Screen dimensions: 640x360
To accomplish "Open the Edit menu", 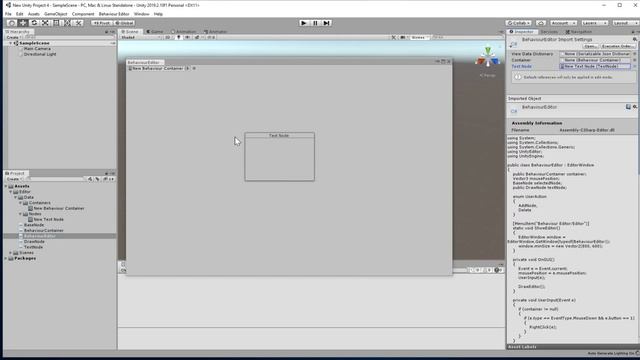I will (x=20, y=14).
